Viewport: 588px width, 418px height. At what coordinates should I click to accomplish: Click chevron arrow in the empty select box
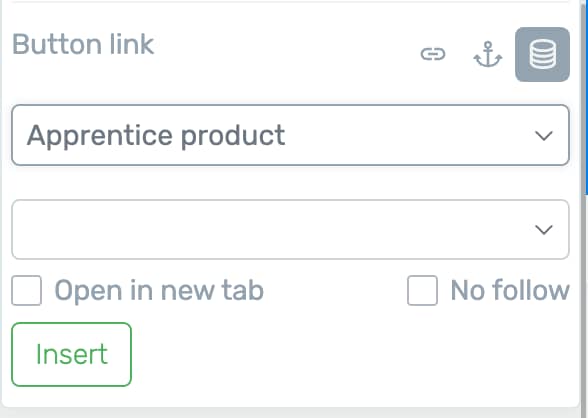coord(543,230)
